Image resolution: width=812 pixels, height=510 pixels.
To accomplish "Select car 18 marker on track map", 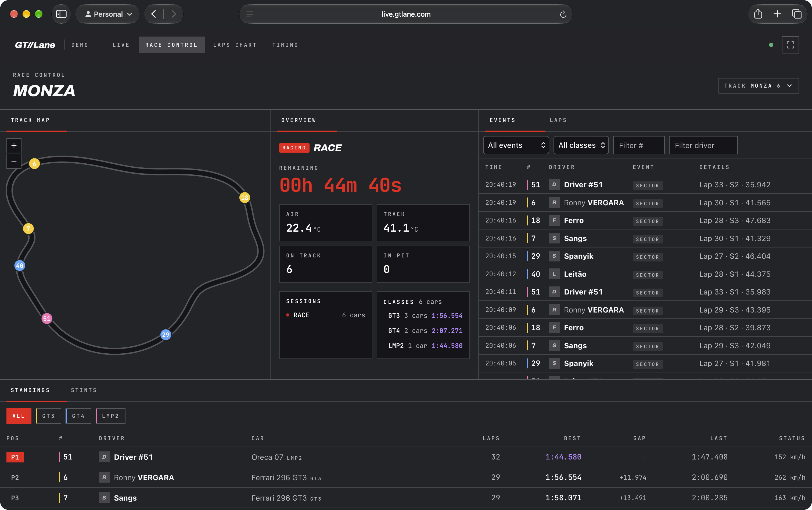I will coord(245,198).
